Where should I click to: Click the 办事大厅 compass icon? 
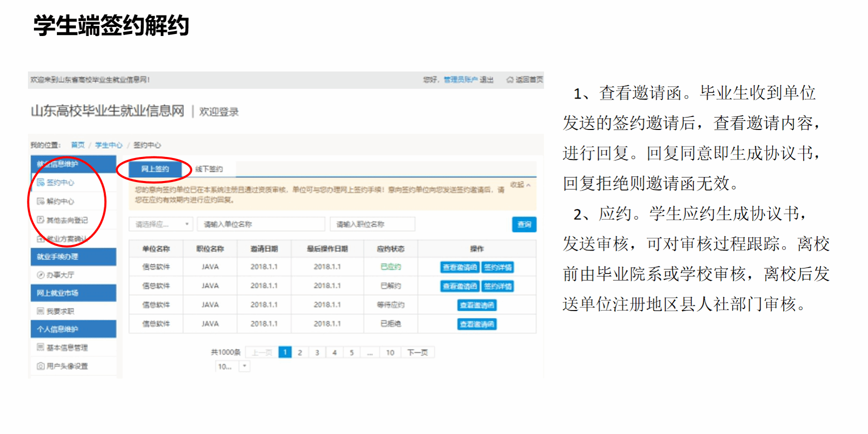tap(41, 275)
